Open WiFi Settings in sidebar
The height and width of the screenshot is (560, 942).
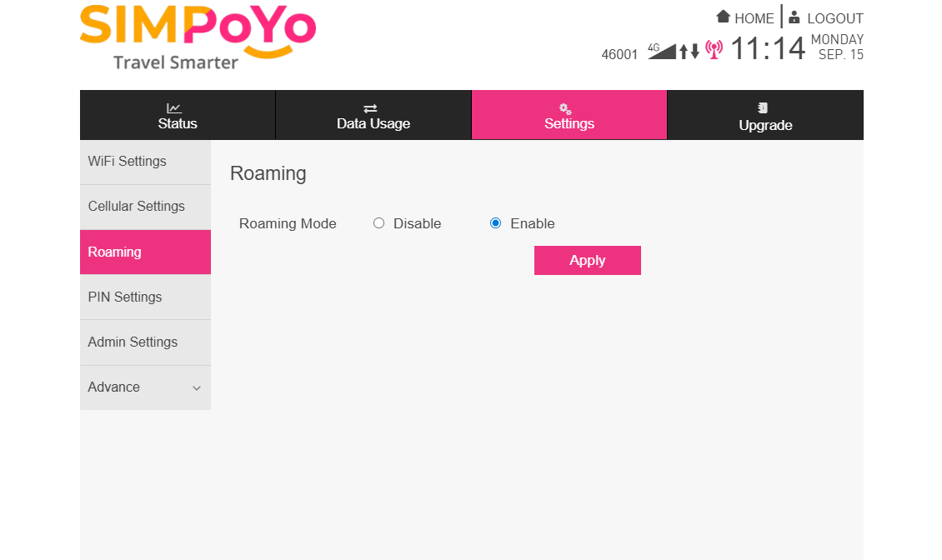click(x=127, y=162)
